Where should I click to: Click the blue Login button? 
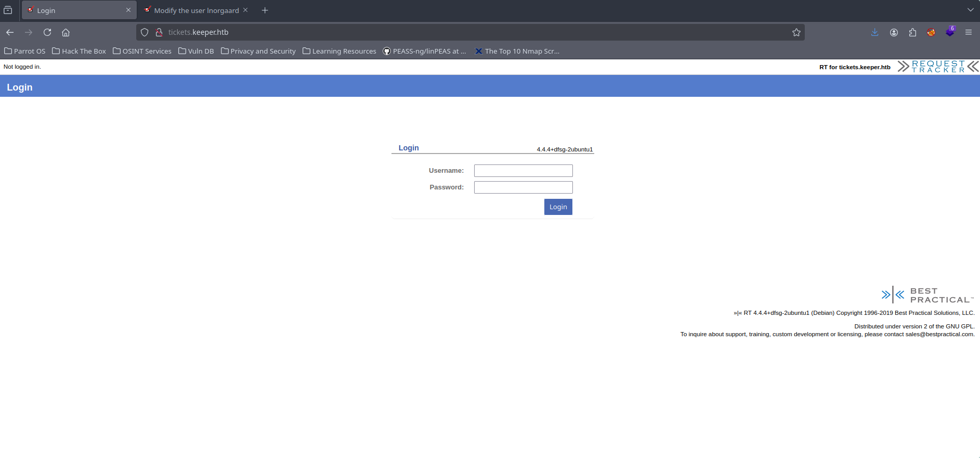558,207
